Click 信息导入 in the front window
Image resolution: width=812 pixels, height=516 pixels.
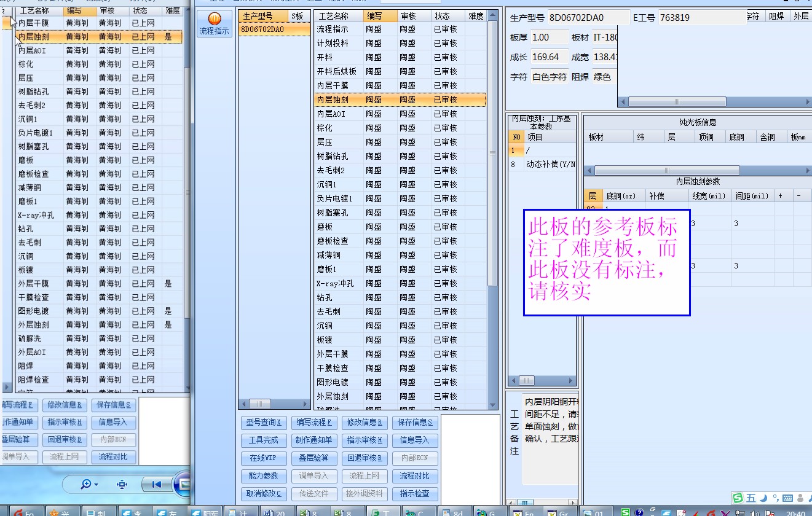tap(415, 440)
